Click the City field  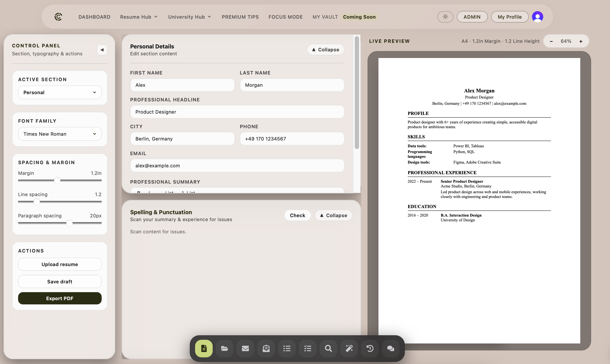tap(183, 139)
